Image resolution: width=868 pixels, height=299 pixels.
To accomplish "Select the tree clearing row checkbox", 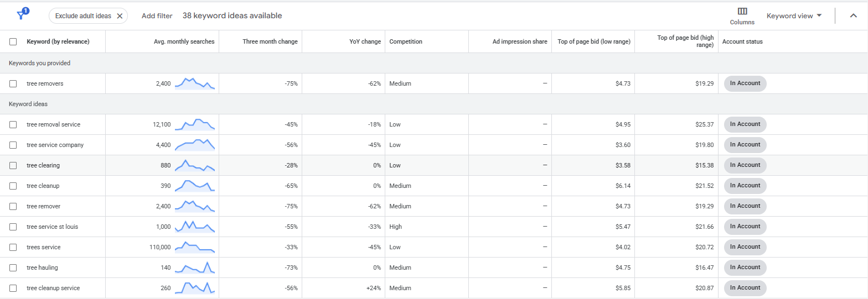I will (13, 165).
